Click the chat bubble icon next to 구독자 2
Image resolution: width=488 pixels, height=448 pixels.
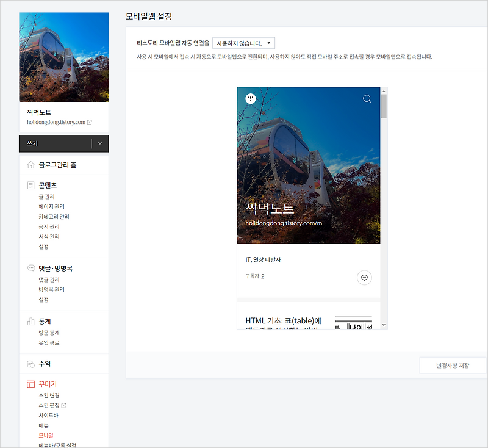tap(364, 277)
